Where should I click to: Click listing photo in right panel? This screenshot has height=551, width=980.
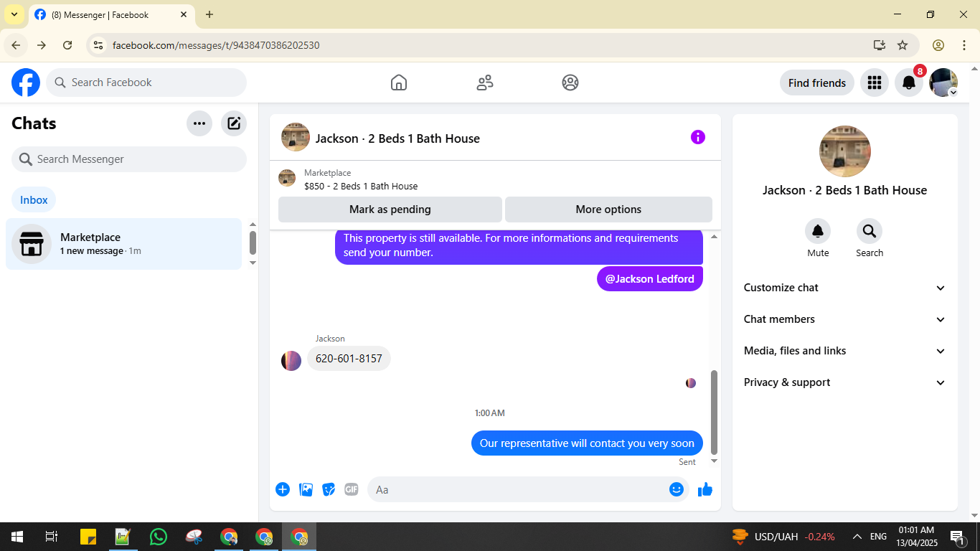click(845, 151)
